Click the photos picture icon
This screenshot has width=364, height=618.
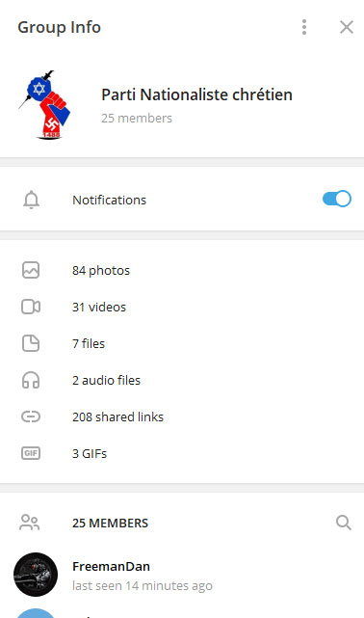tap(31, 270)
